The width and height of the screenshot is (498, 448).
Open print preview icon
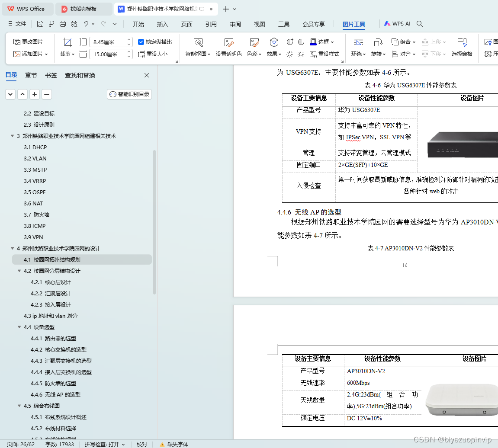[x=74, y=24]
